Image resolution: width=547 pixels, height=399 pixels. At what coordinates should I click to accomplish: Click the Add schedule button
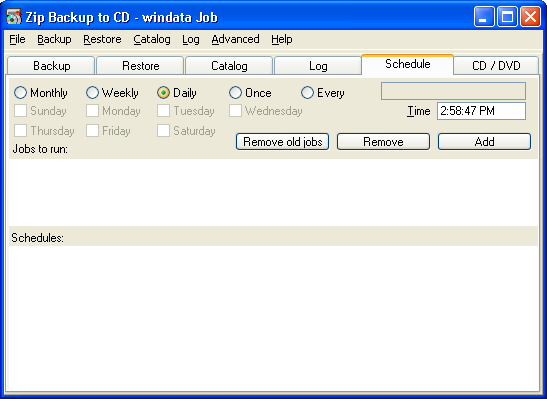pos(484,142)
